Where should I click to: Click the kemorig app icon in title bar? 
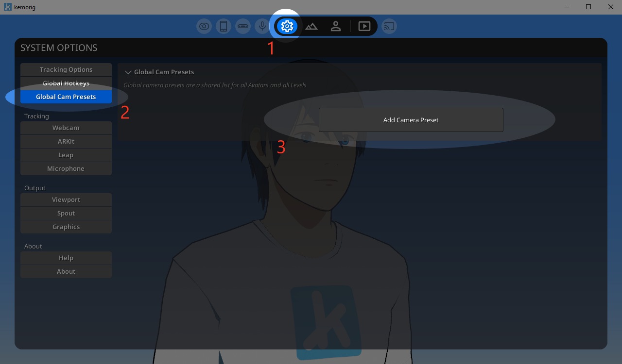point(7,7)
